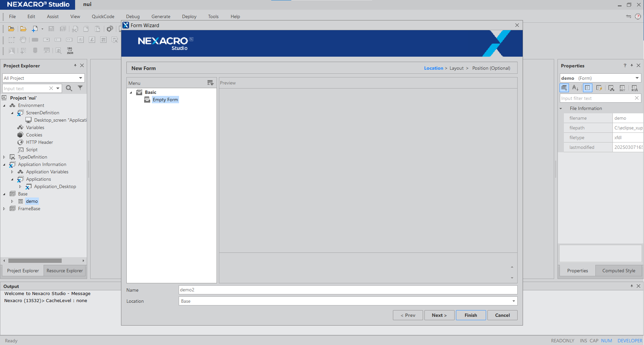The height and width of the screenshot is (345, 644).
Task: Open the Options gear icon in toolbar
Action: click(110, 29)
